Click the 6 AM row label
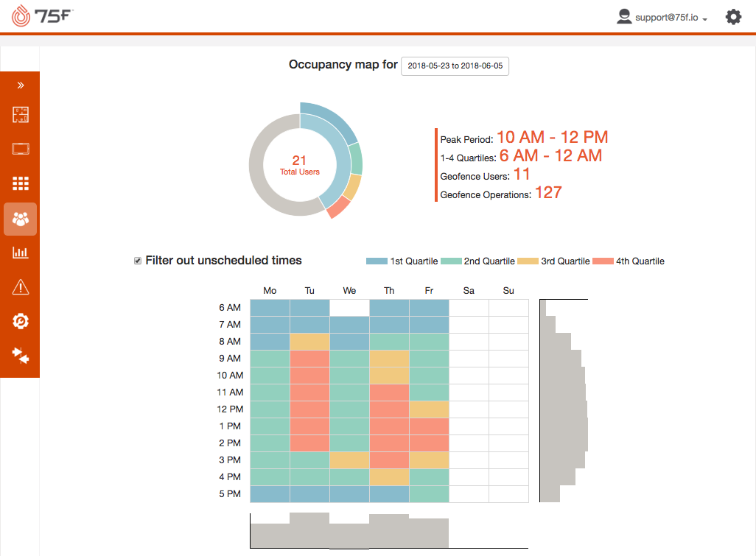Viewport: 756px width, 556px height. (x=229, y=307)
